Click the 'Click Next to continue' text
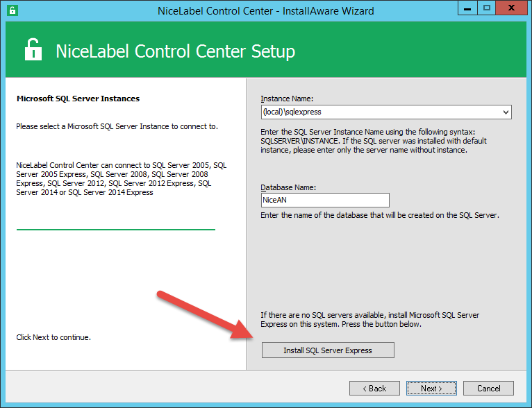 pyautogui.click(x=53, y=337)
